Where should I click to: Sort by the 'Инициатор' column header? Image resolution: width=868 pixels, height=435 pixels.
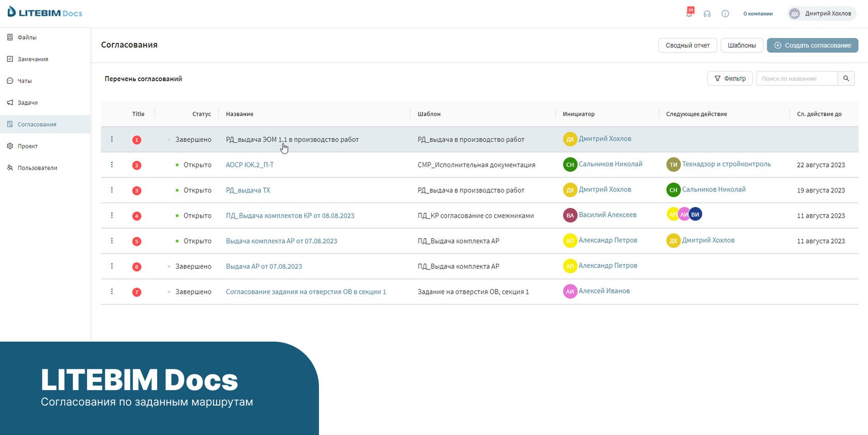coord(579,114)
